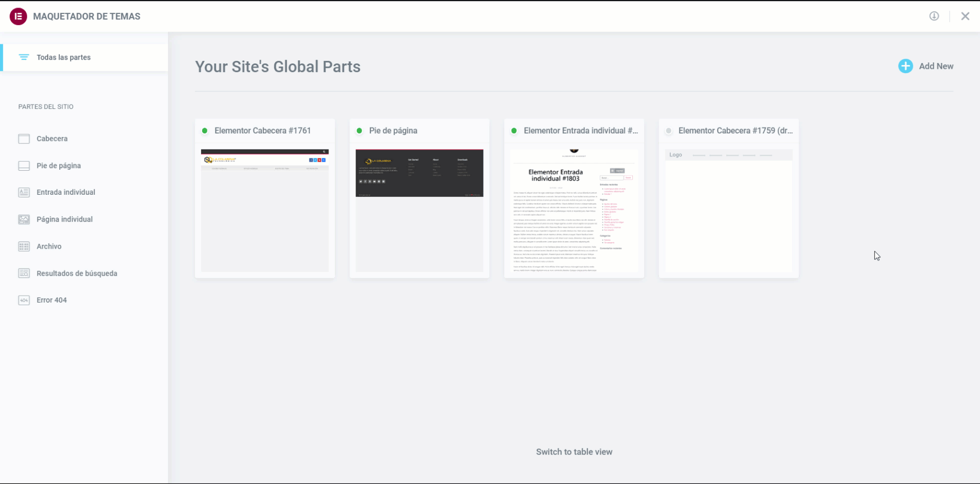Screen dimensions: 980x484
Task: Close the Maquetador de Temas window
Action: tap(965, 16)
